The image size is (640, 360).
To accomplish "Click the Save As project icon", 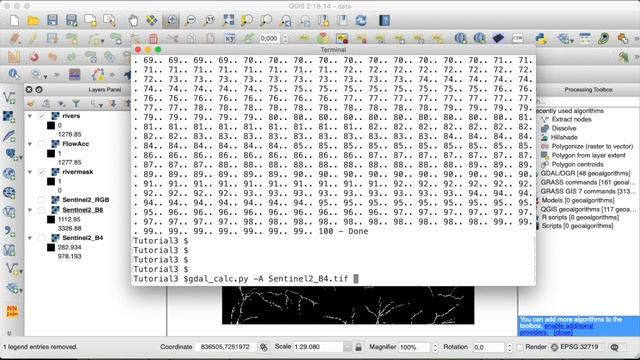I will [x=71, y=20].
